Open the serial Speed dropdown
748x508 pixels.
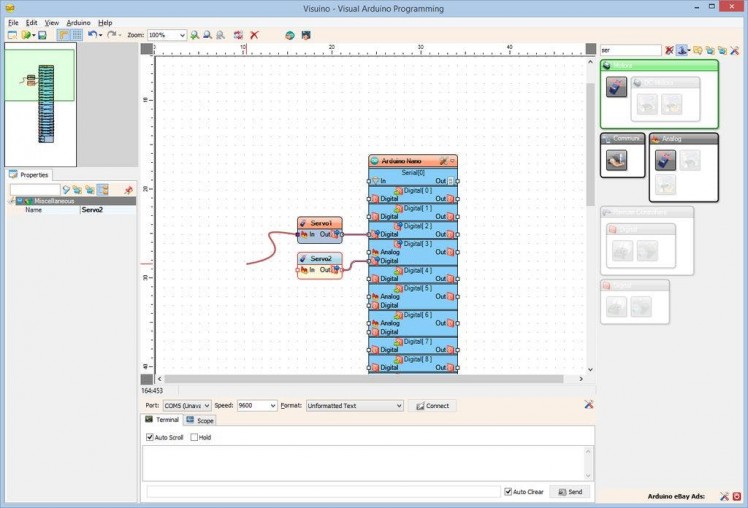click(x=271, y=406)
